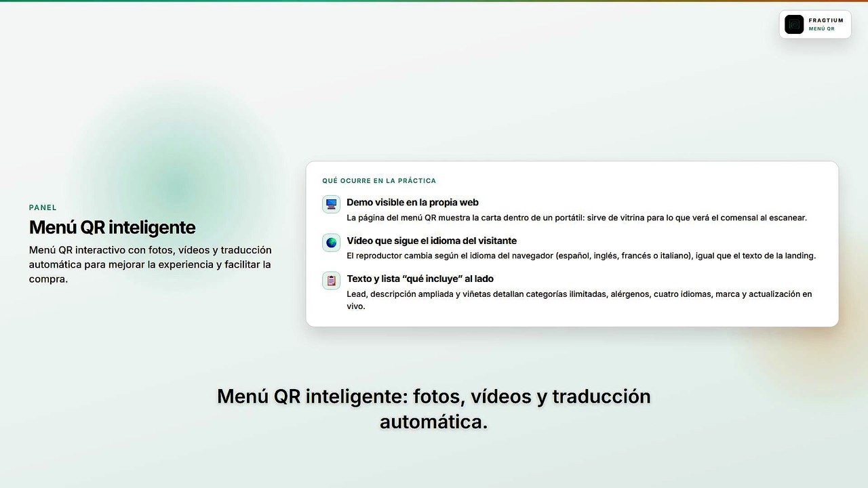This screenshot has height=488, width=868.
Task: Select "Vídeo que sigue el idioma del visitante"
Action: [431, 241]
